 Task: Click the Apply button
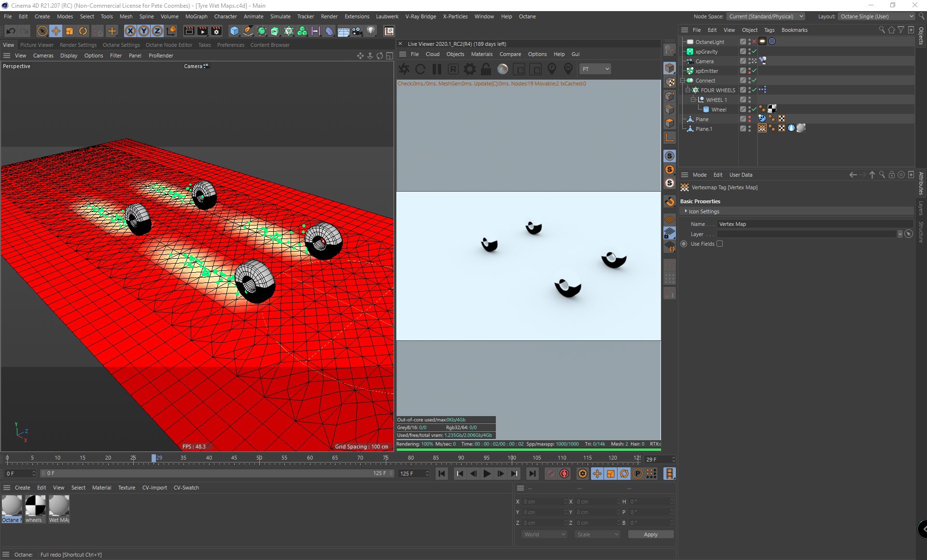650,534
